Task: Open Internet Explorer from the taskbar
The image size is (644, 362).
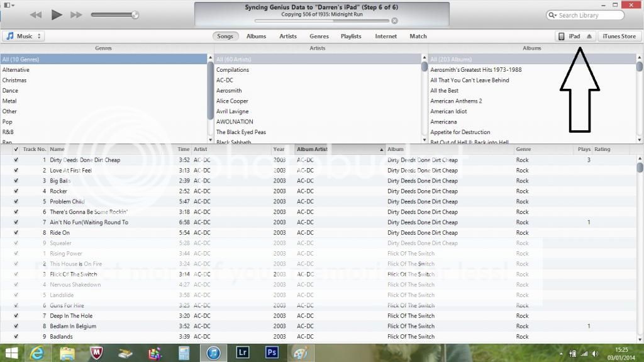Action: tap(37, 353)
